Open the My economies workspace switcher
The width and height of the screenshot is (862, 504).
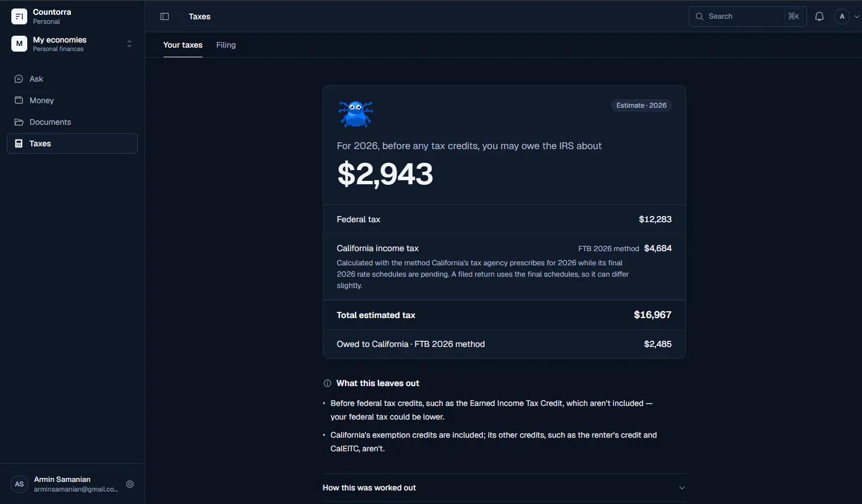point(72,44)
